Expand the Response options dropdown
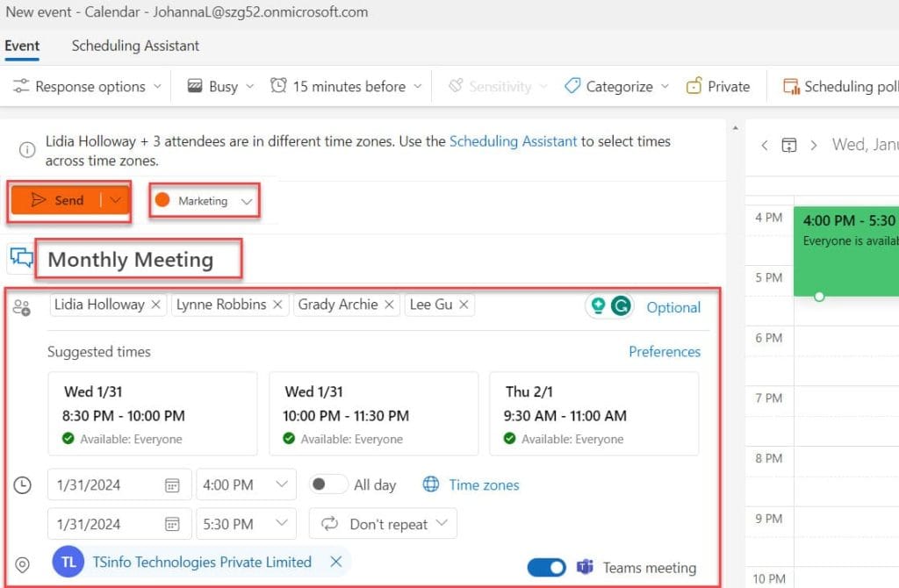The height and width of the screenshot is (588, 899). coord(157,87)
